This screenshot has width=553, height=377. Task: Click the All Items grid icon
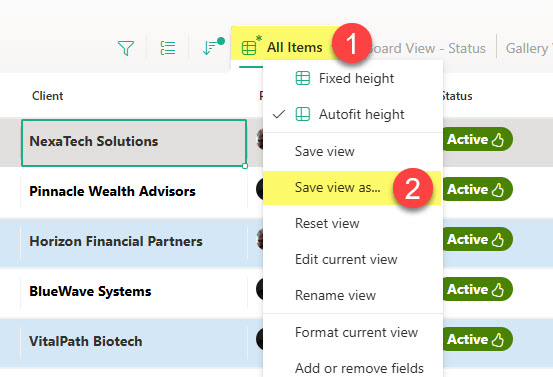[x=249, y=48]
